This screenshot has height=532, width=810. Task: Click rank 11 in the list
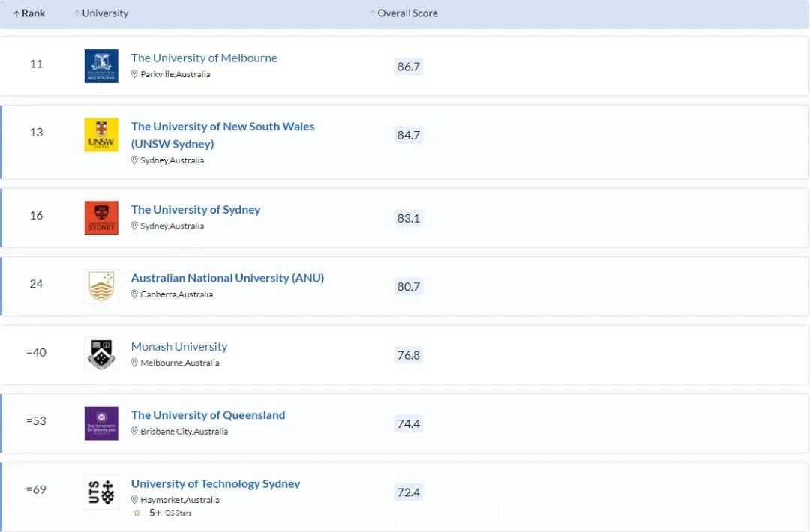[x=36, y=64]
